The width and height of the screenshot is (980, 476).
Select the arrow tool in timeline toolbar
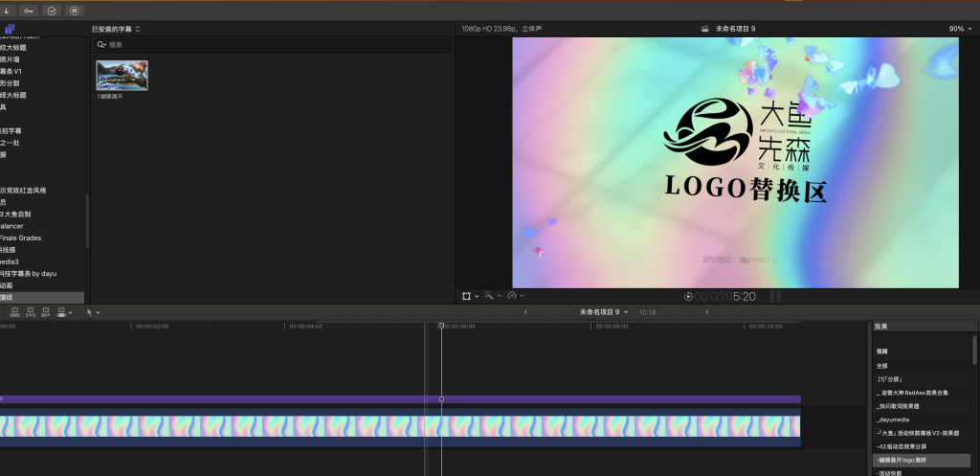click(89, 311)
